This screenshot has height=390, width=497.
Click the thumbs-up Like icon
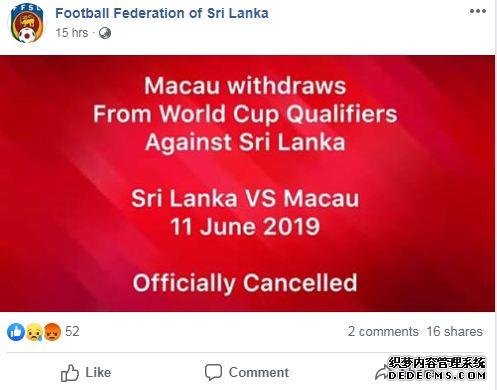tap(70, 373)
